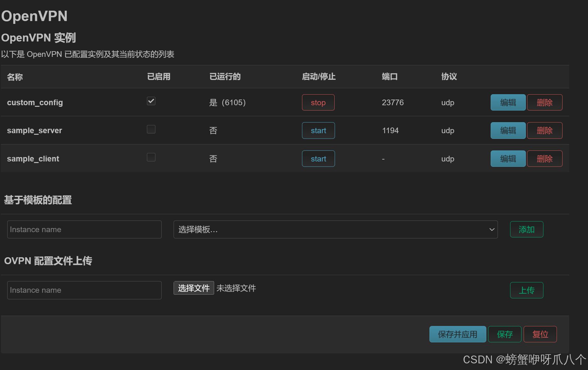The width and height of the screenshot is (588, 370).
Task: Start the sample_server instance
Action: 318,130
